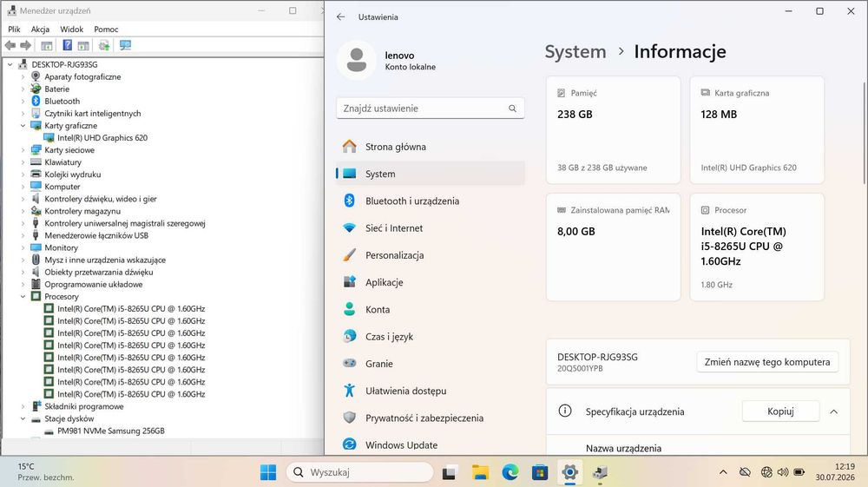Select Oprogramowanie układowe category
Image resolution: width=868 pixels, height=487 pixels.
pos(94,284)
